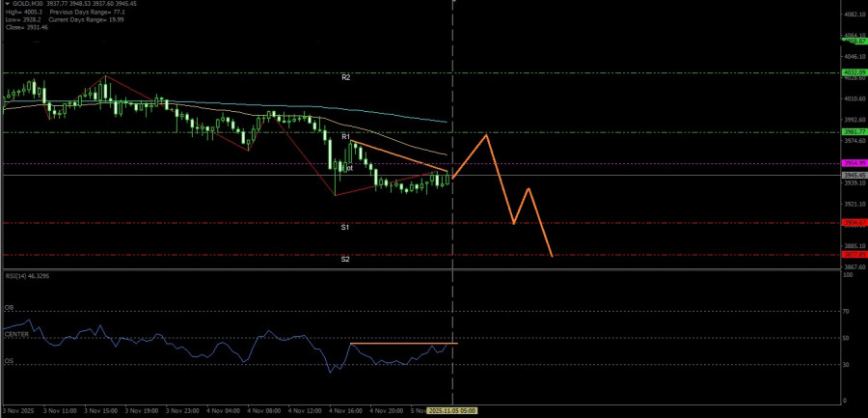Click the CENTER level label in RSI panel

(x=16, y=334)
